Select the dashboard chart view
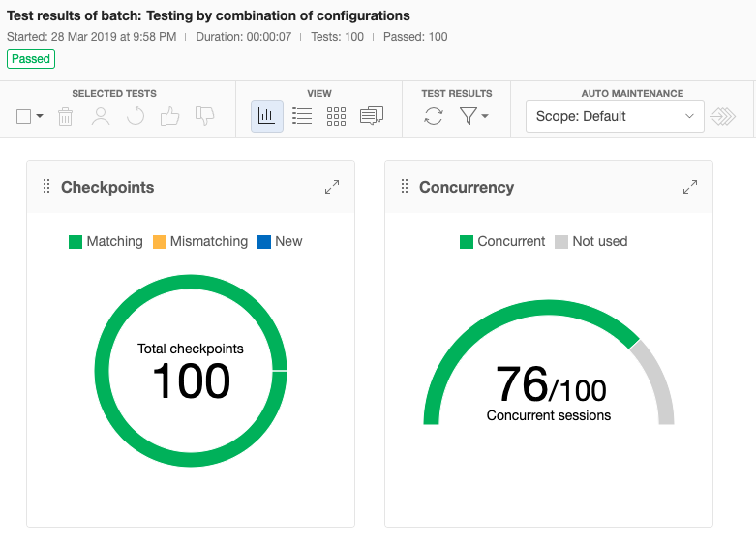 [267, 116]
